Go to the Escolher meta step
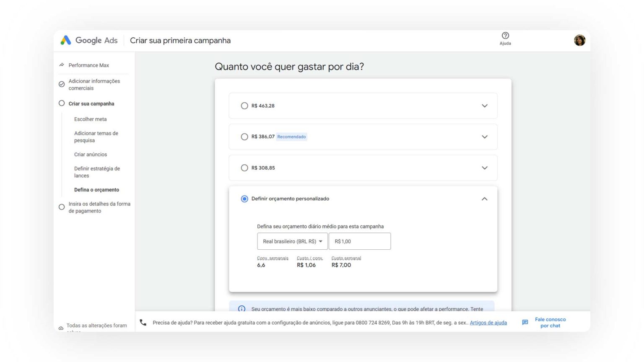 (x=90, y=119)
